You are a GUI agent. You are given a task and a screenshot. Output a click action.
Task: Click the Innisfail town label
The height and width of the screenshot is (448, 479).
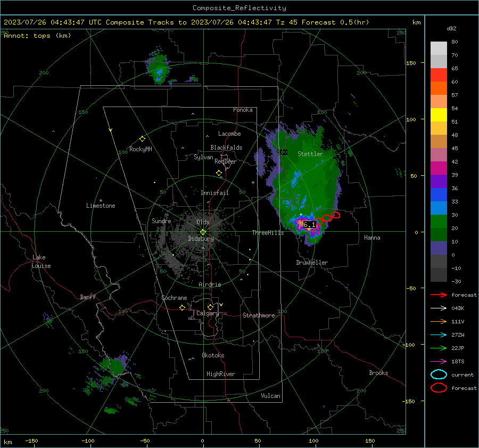click(x=214, y=193)
